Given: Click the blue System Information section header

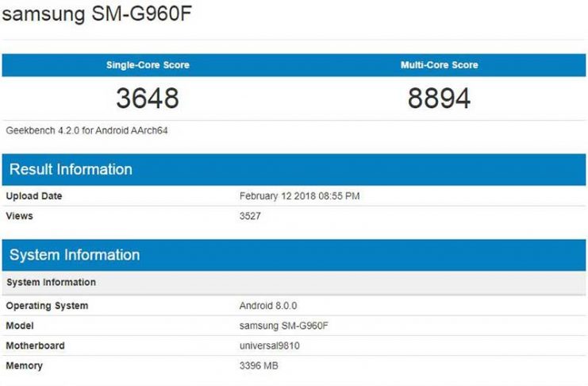Looking at the screenshot, I should (75, 255).
